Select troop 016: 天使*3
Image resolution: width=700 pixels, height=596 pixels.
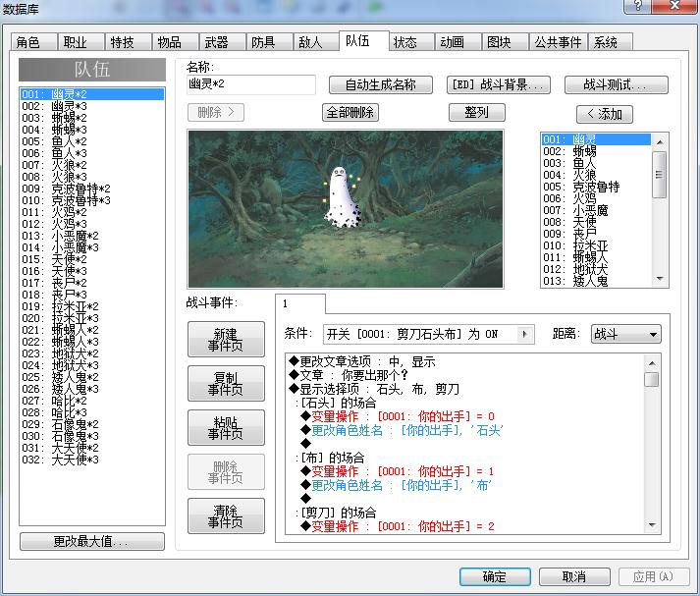coord(92,271)
